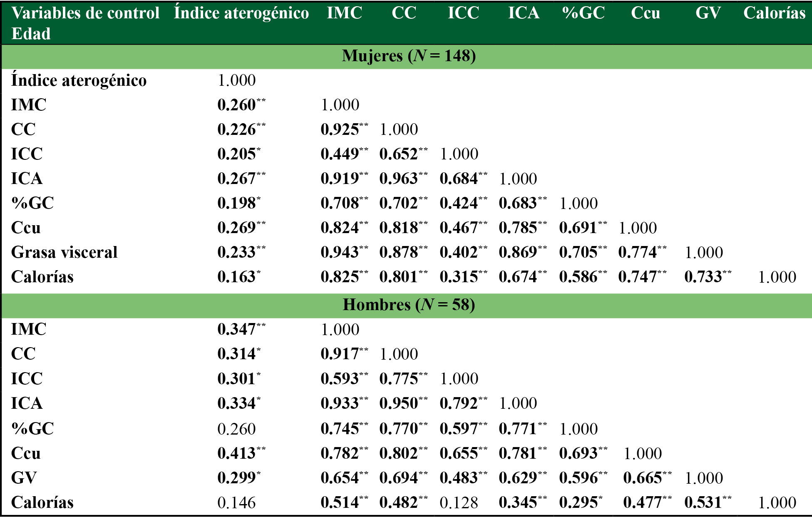Select the 'Edad' label in the header

coord(31,34)
